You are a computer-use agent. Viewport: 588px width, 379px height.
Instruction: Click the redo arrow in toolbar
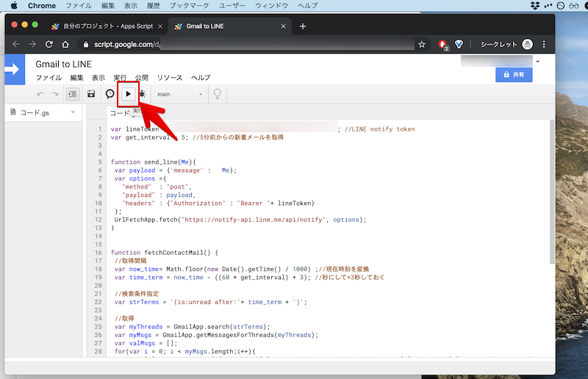pyautogui.click(x=54, y=94)
